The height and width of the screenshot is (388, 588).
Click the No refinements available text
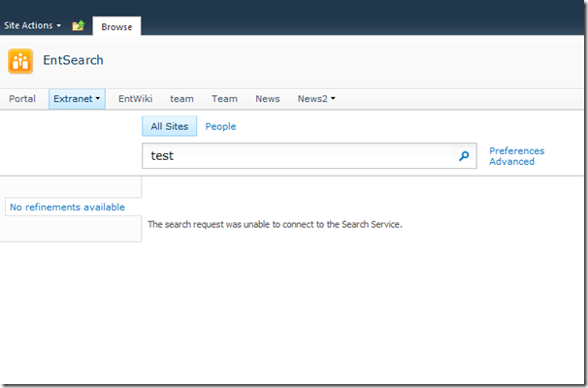click(67, 207)
